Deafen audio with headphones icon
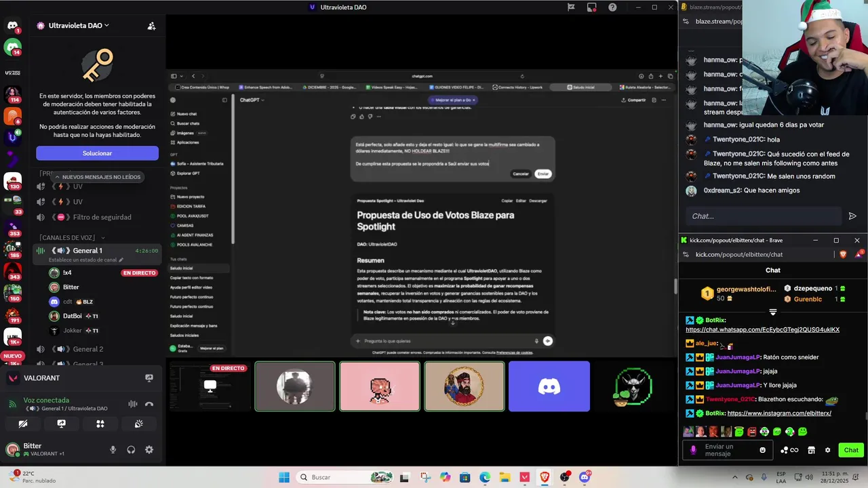Viewport: 868px width, 488px height. click(131, 449)
